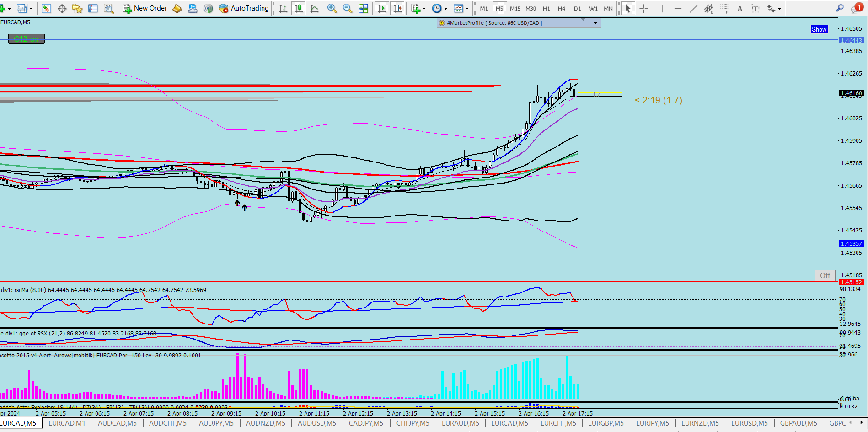This screenshot has width=868, height=432.
Task: Click the New Order button
Action: 145,8
